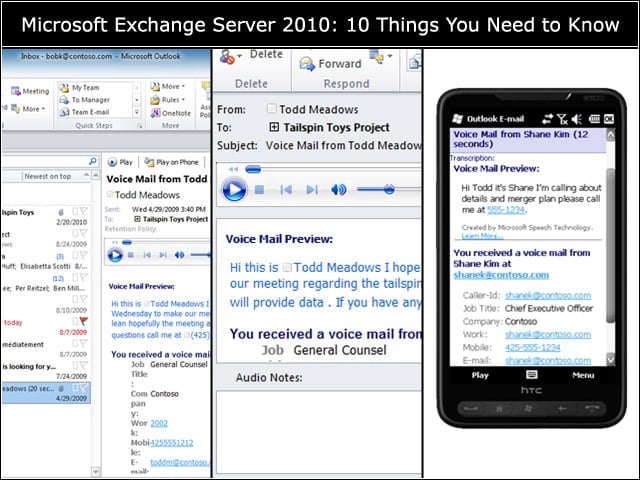The width and height of the screenshot is (640, 480).
Task: Click Meeting icon in Outlook ribbon
Action: 16,91
